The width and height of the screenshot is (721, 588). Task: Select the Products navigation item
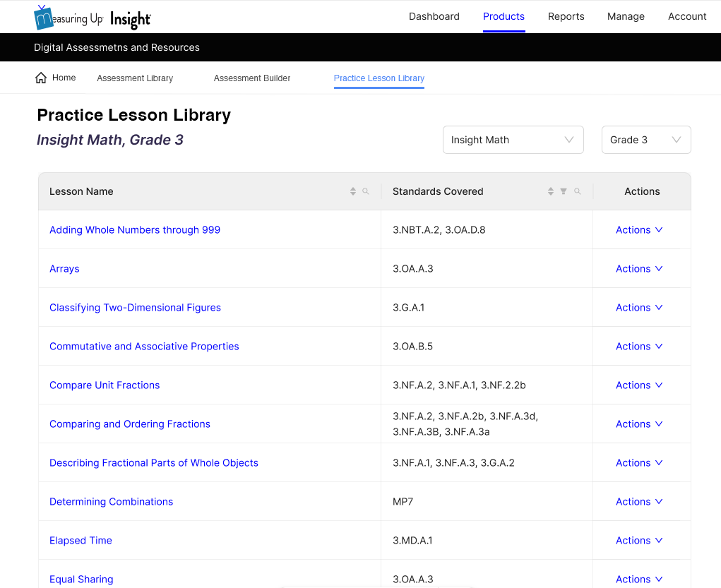(503, 16)
